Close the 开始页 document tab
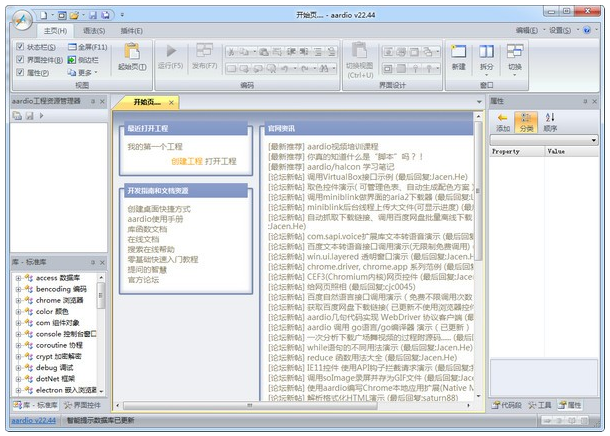This screenshot has width=610, height=436. [171, 102]
